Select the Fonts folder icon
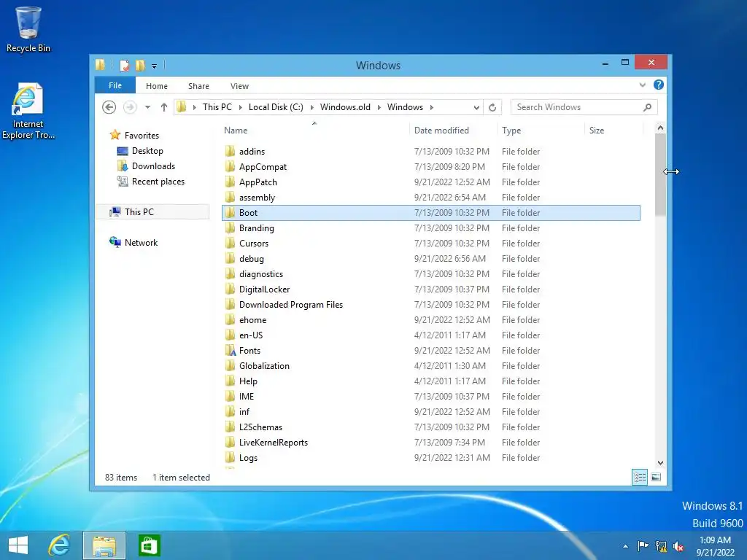The image size is (747, 560). click(230, 351)
